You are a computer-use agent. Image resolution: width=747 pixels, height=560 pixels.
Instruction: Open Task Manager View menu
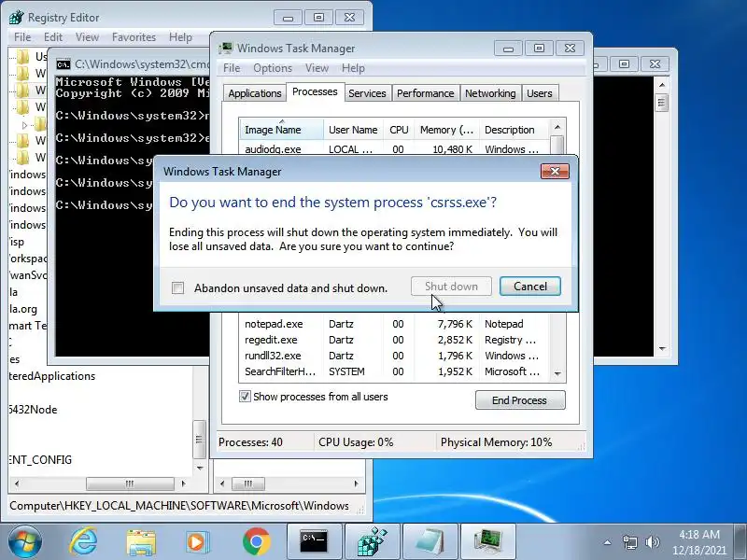click(317, 68)
